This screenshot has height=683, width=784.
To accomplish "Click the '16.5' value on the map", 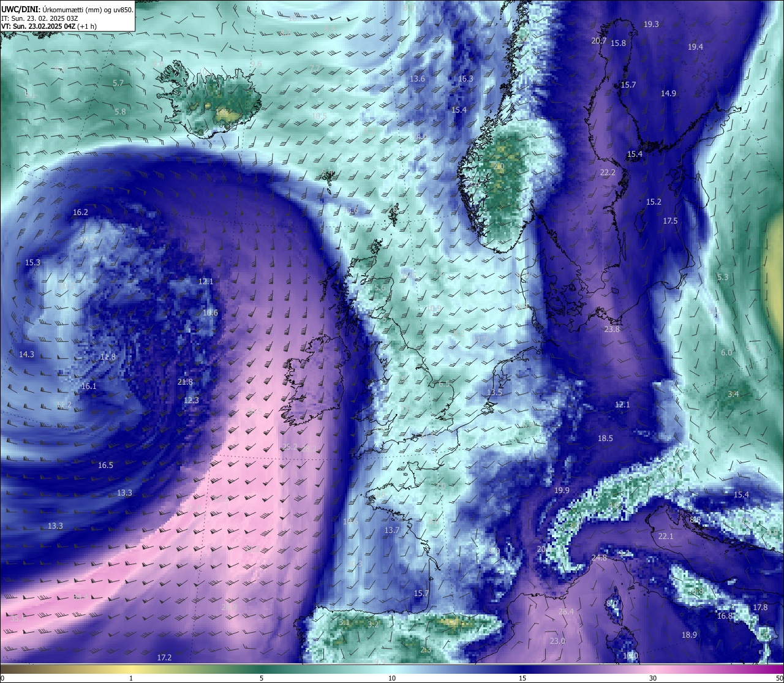I will [x=105, y=466].
